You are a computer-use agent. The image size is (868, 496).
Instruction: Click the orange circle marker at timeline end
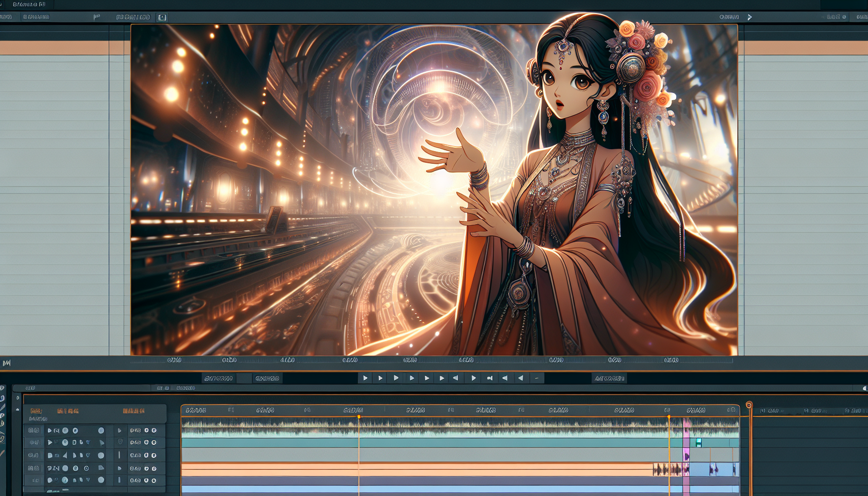coord(749,405)
